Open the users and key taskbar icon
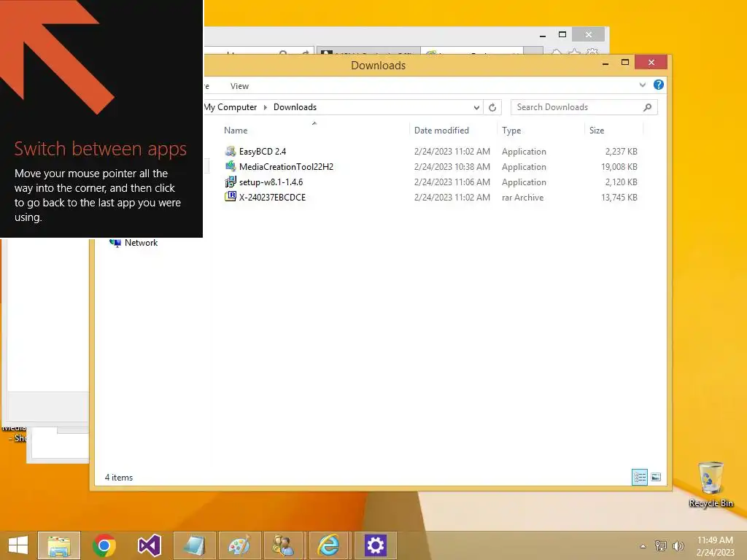 [284, 545]
